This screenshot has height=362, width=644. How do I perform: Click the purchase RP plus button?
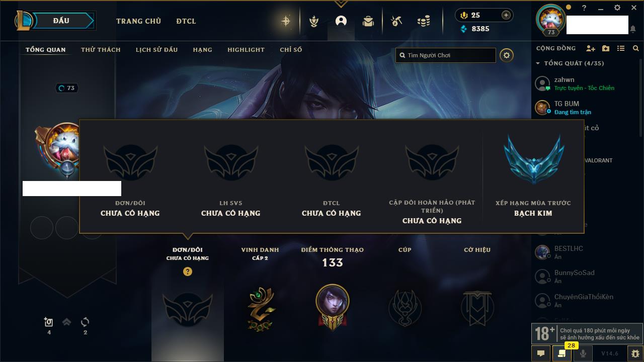pyautogui.click(x=506, y=15)
